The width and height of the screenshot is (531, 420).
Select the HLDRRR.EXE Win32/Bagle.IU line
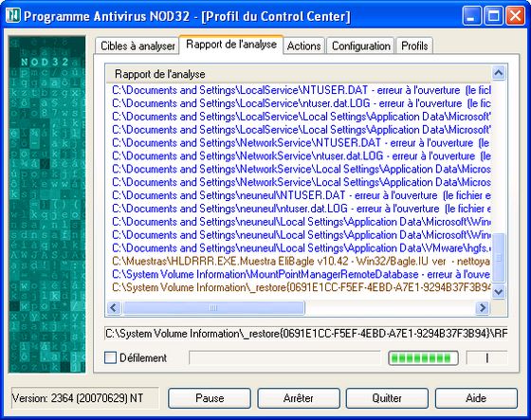302,261
